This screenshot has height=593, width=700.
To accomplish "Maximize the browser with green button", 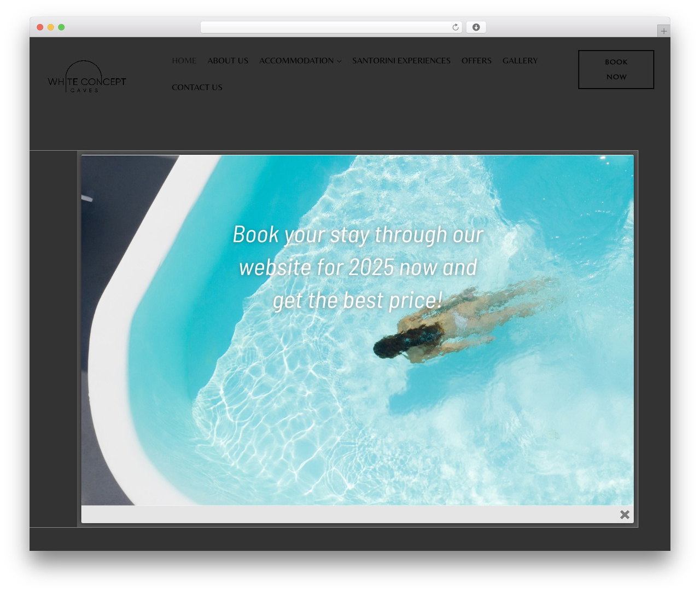I will click(61, 27).
